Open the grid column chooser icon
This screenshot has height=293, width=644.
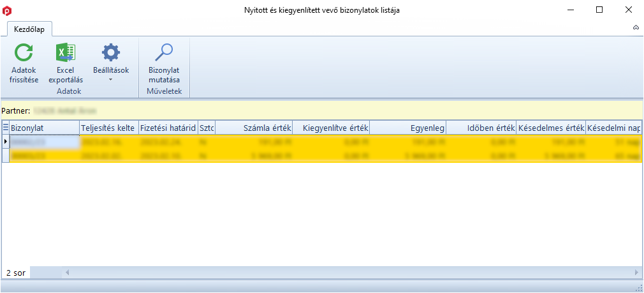(x=6, y=128)
